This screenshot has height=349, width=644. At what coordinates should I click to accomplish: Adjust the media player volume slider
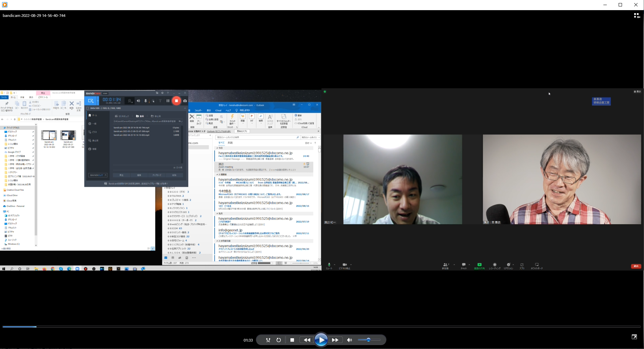pyautogui.click(x=369, y=340)
